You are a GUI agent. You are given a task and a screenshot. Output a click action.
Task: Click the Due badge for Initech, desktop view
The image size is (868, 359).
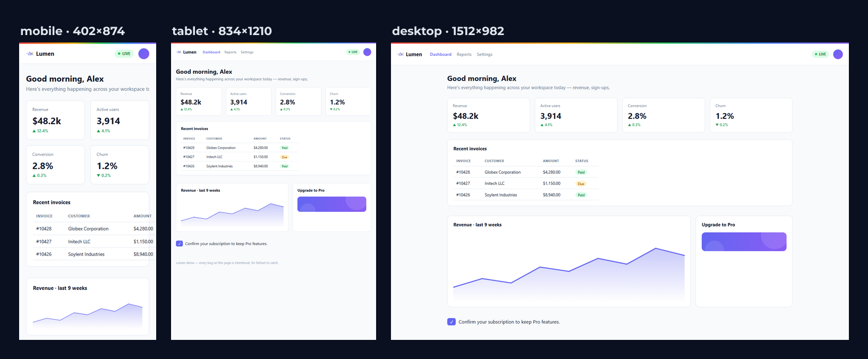point(581,184)
